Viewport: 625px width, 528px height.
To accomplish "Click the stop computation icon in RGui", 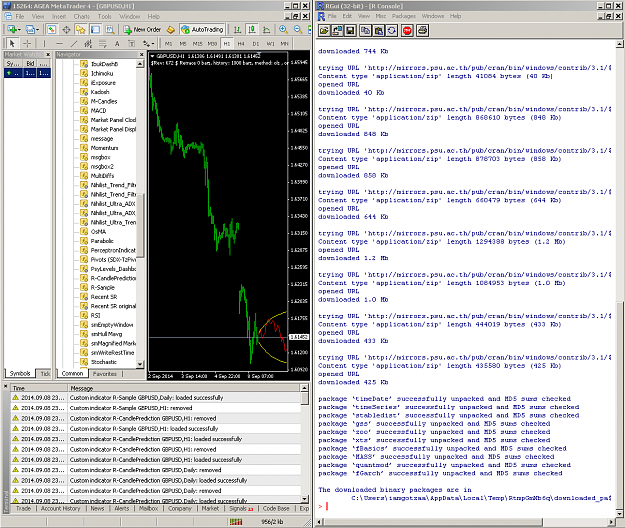I will pyautogui.click(x=407, y=30).
